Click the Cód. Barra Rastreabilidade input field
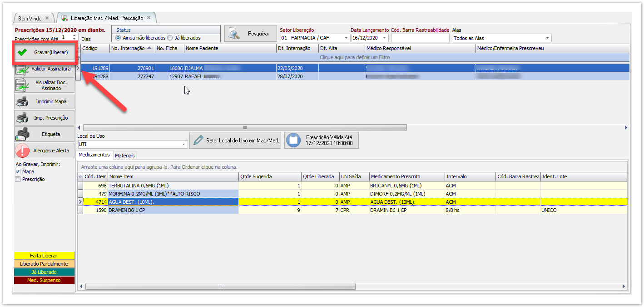The height and width of the screenshot is (307, 644). point(420,38)
